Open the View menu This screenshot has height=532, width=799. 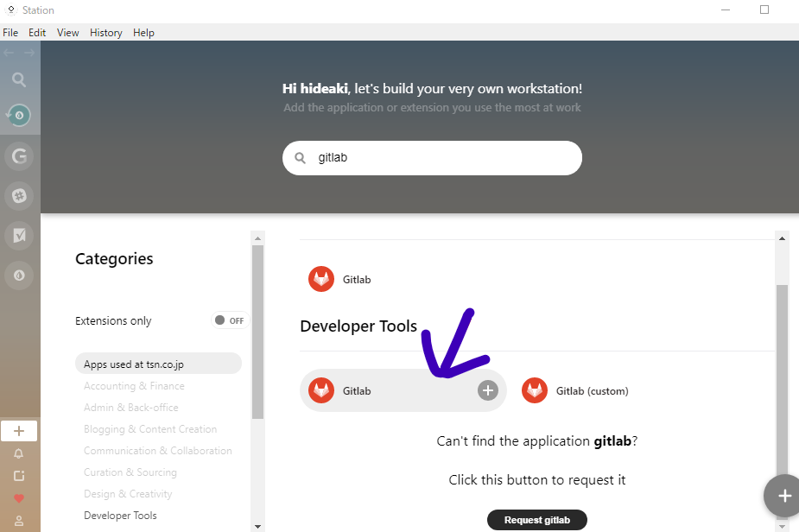click(x=67, y=33)
